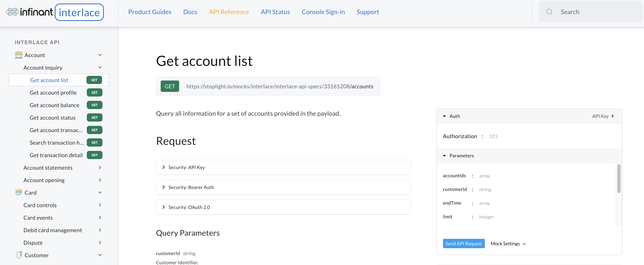Expand Card events section

(x=100, y=218)
